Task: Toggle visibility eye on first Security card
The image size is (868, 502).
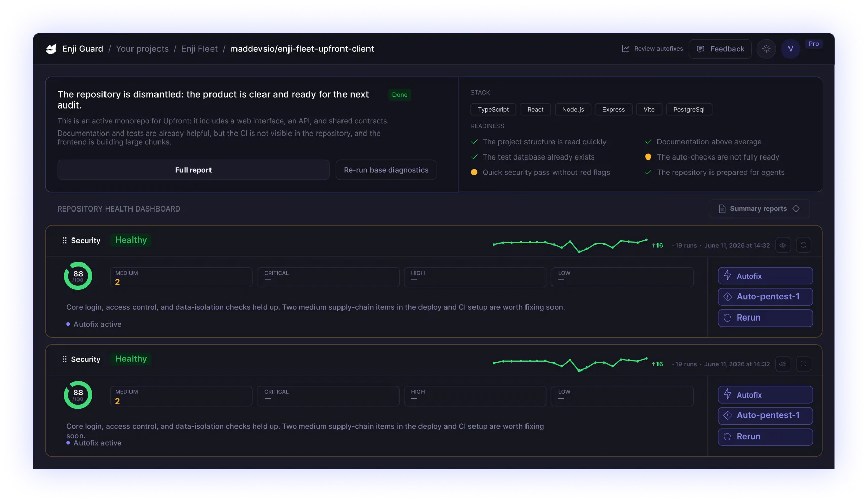Action: tap(782, 245)
